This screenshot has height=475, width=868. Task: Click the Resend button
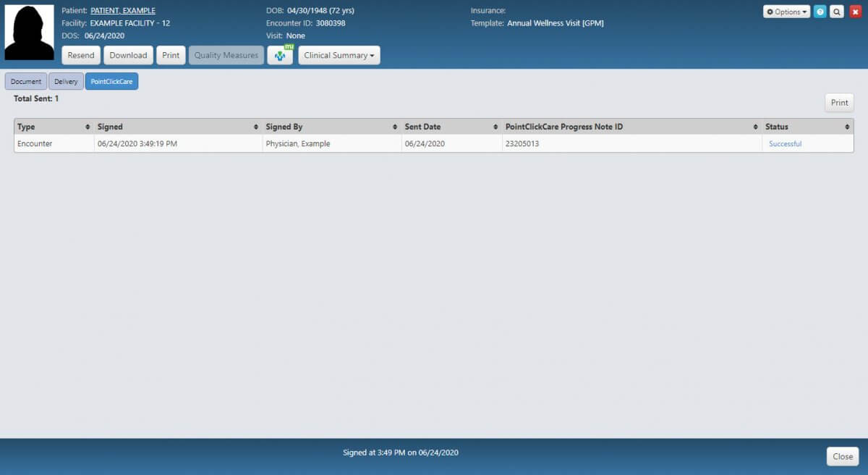81,55
